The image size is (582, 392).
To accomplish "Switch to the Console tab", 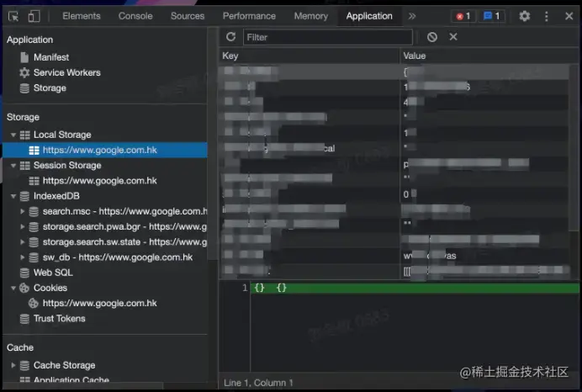I will 135,16.
